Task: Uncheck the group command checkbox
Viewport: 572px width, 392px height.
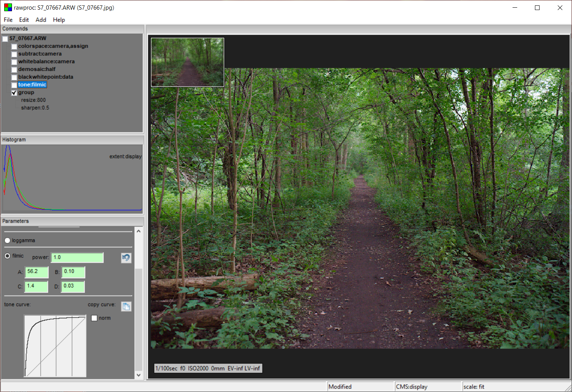Action: (x=14, y=93)
